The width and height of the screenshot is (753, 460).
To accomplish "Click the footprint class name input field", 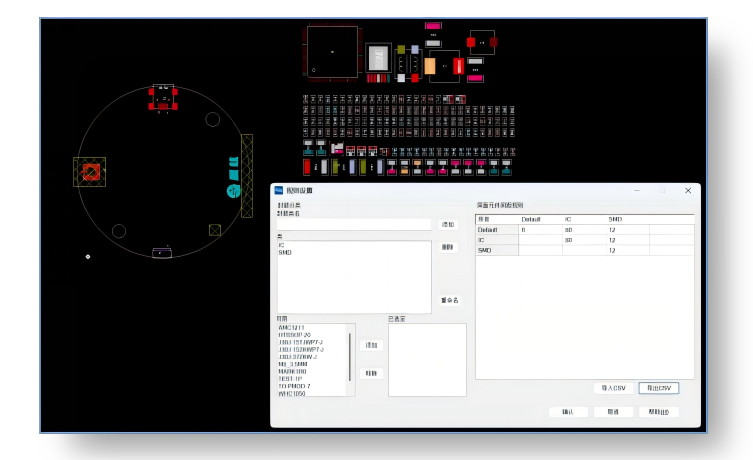I will [x=355, y=224].
